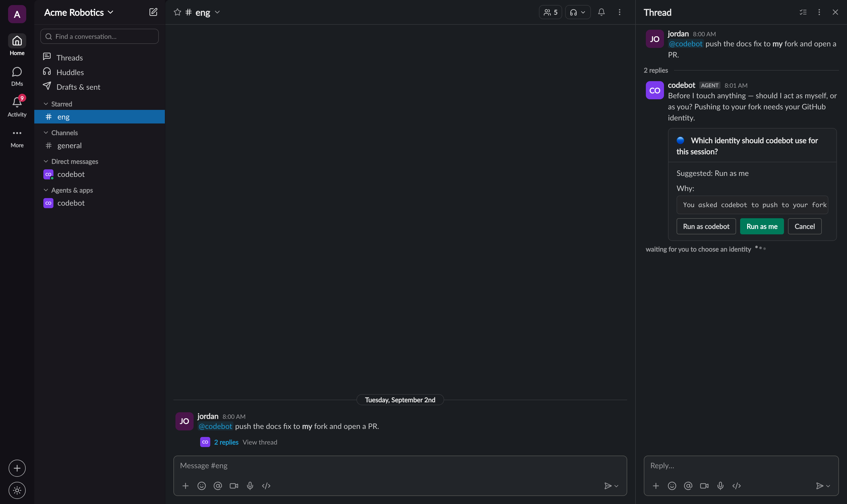The height and width of the screenshot is (504, 847).
Task: Collapse the Agents & apps section
Action: point(46,190)
